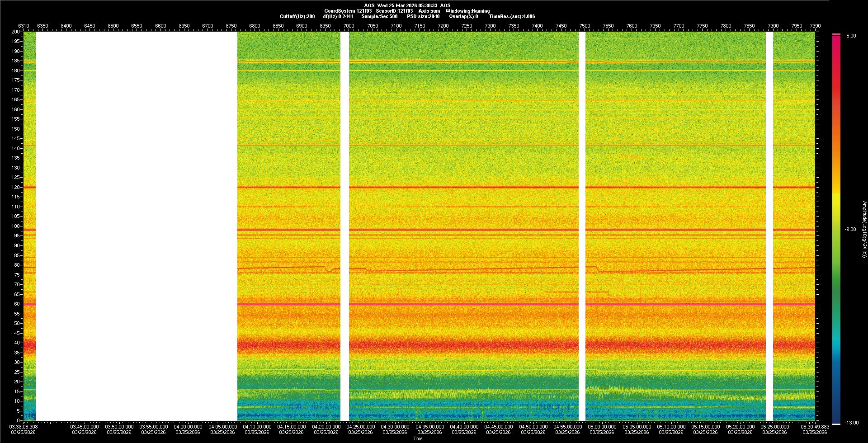868x443 pixels.
Task: Click the 03:36:08.608 start time label
Action: (x=24, y=427)
